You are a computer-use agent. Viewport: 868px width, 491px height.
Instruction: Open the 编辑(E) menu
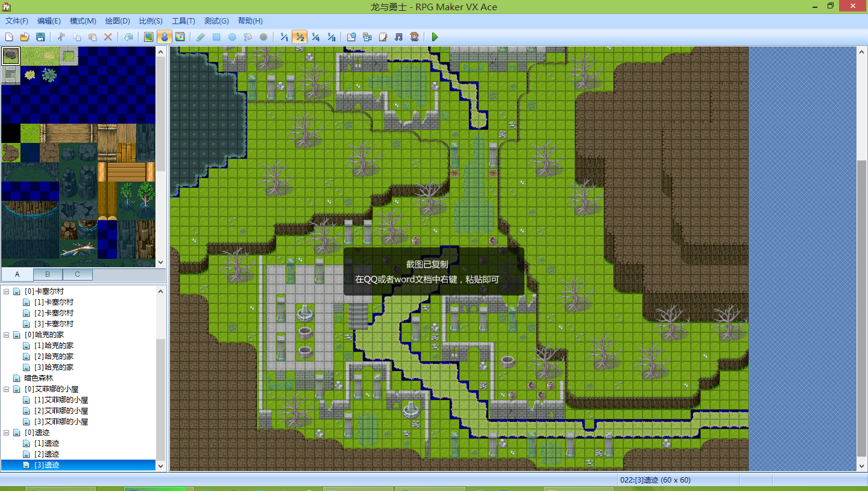49,21
